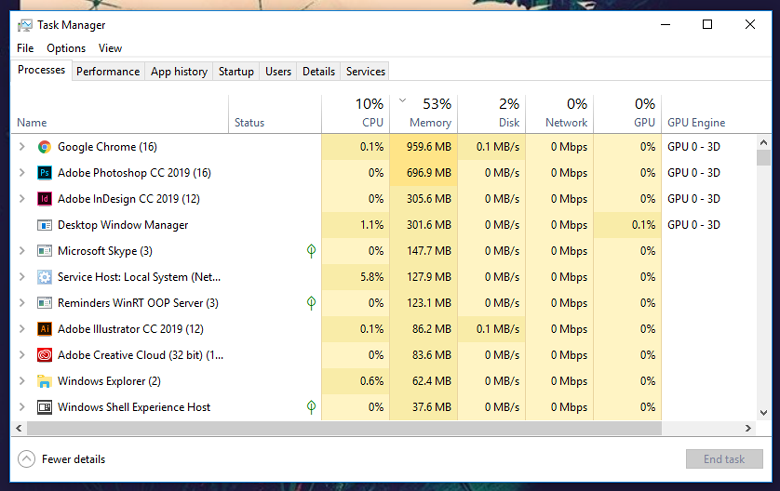The image size is (780, 491).
Task: Expand the Adobe Illustrator CC 2019 group
Action: [22, 329]
